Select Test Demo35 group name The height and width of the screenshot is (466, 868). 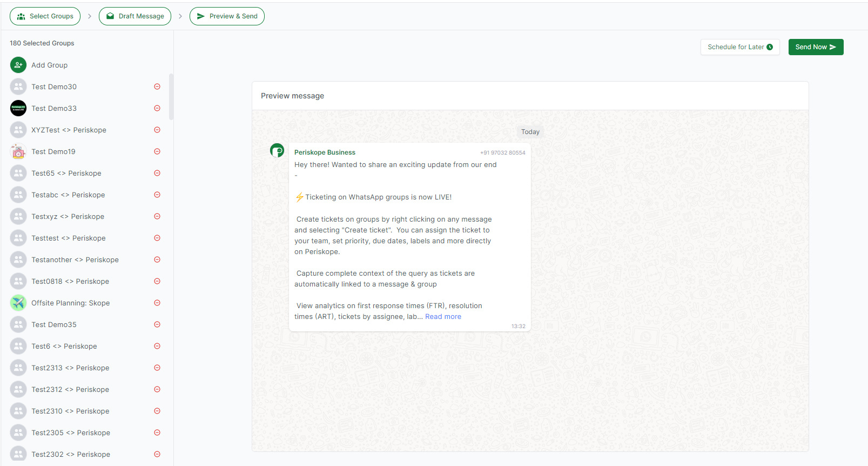click(54, 324)
